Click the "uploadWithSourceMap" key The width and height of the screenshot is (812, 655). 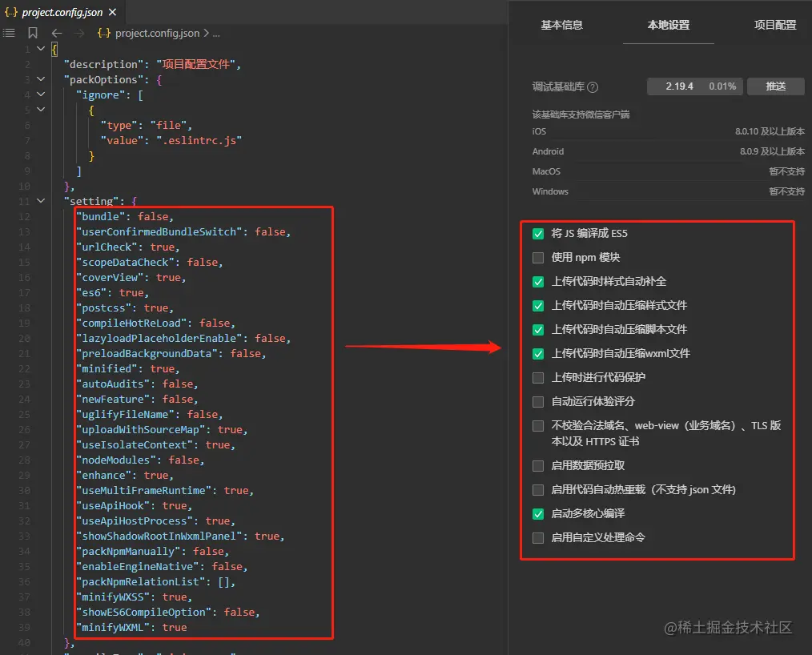141,430
